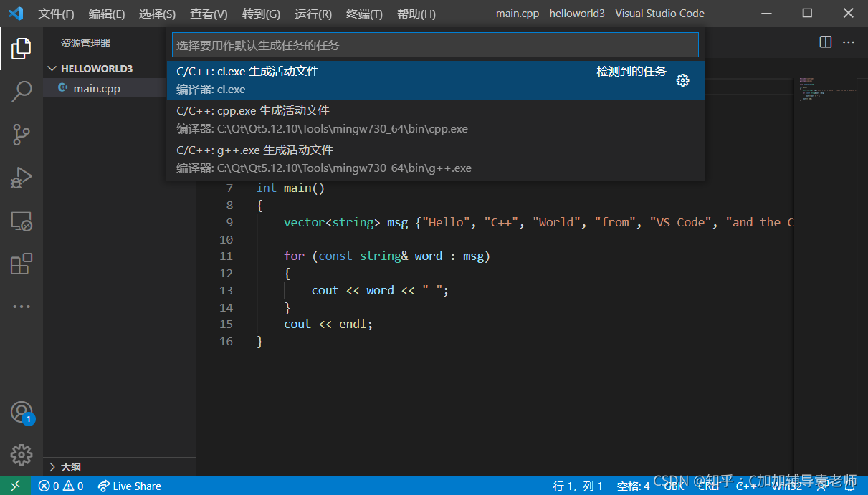
Task: Open main.cpp in the explorer tree
Action: (97, 89)
